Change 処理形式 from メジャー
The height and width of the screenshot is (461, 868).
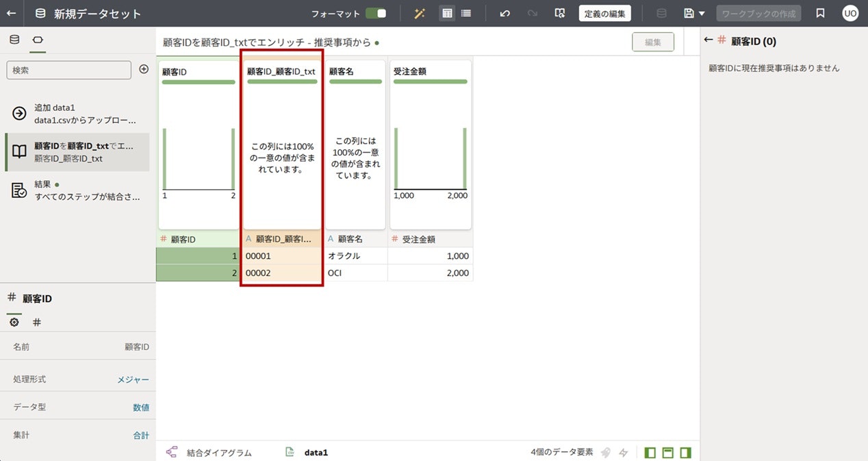(133, 379)
